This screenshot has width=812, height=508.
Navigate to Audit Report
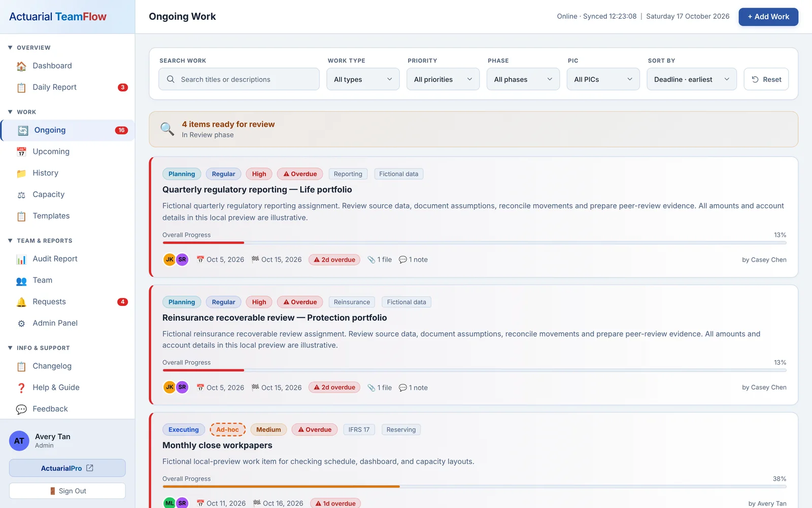(67, 259)
